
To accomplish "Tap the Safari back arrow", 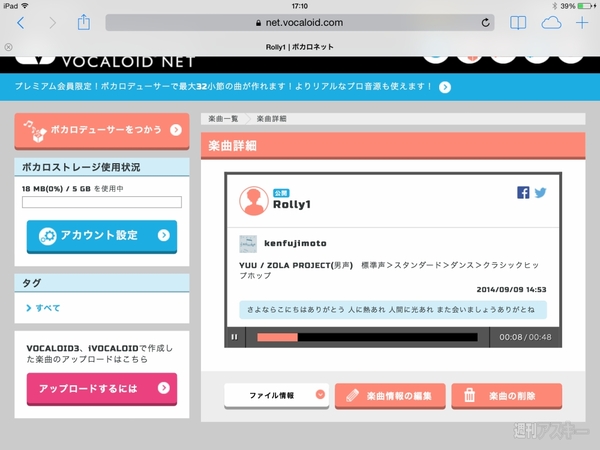I will pos(21,23).
